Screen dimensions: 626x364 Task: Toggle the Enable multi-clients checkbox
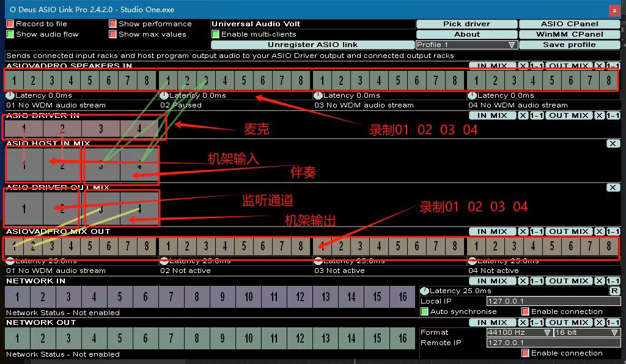pos(215,34)
